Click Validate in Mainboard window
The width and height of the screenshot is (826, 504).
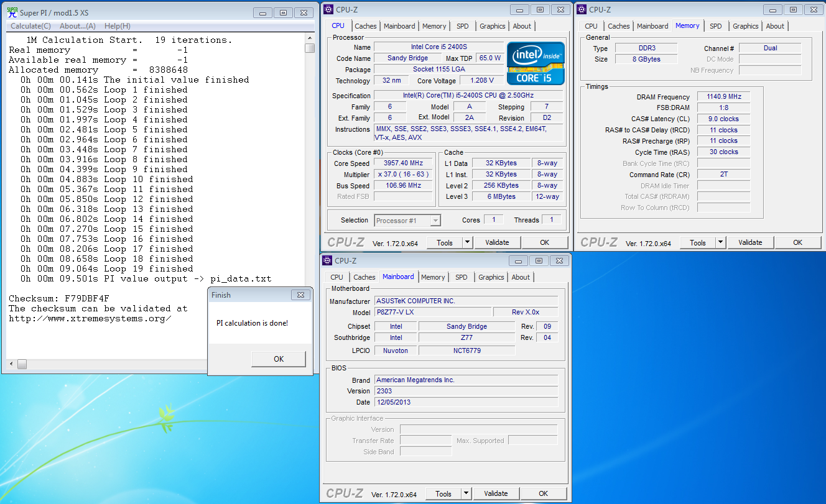click(496, 493)
